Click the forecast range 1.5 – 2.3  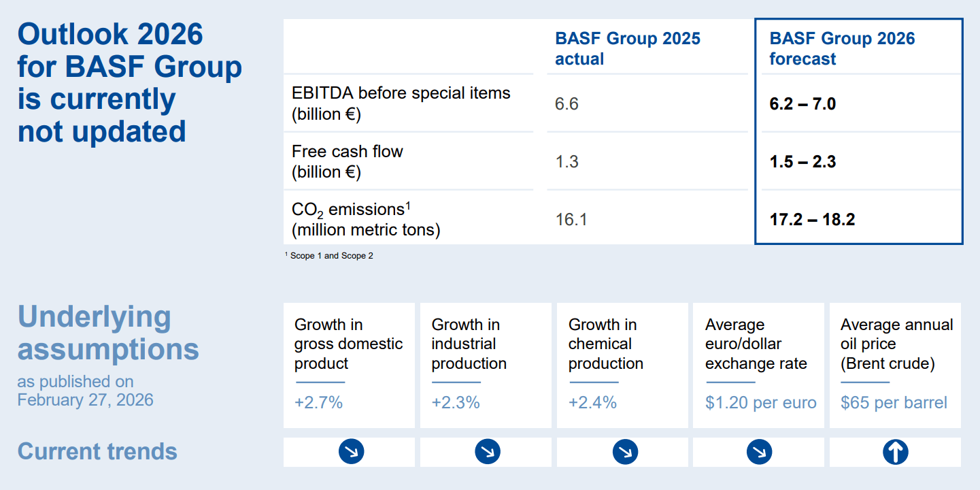pos(802,162)
